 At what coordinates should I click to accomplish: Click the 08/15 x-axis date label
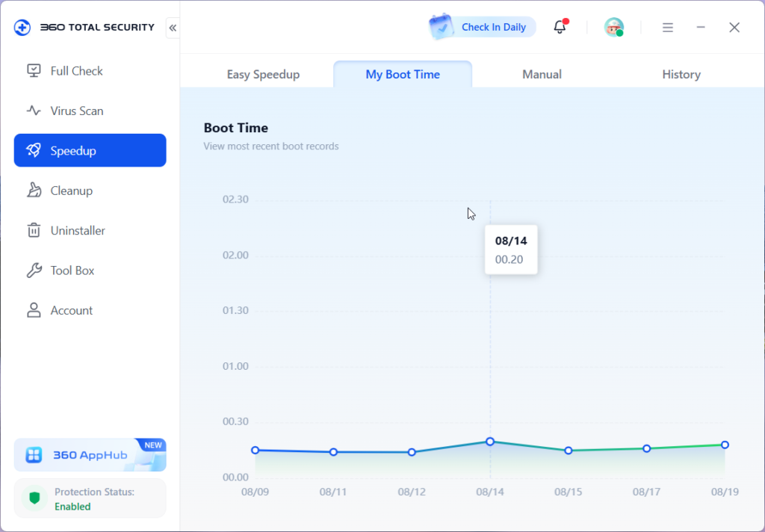tap(569, 492)
